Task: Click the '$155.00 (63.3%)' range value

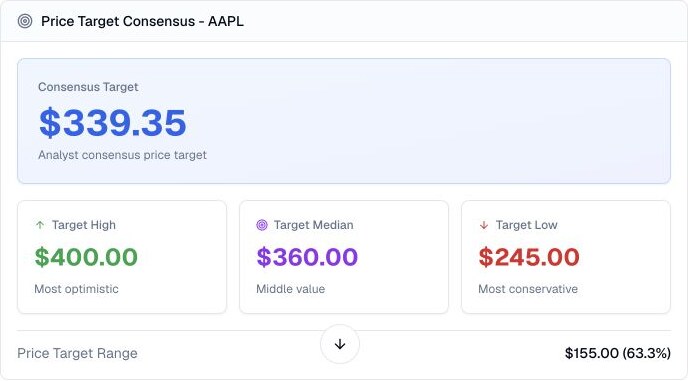Action: pos(618,353)
